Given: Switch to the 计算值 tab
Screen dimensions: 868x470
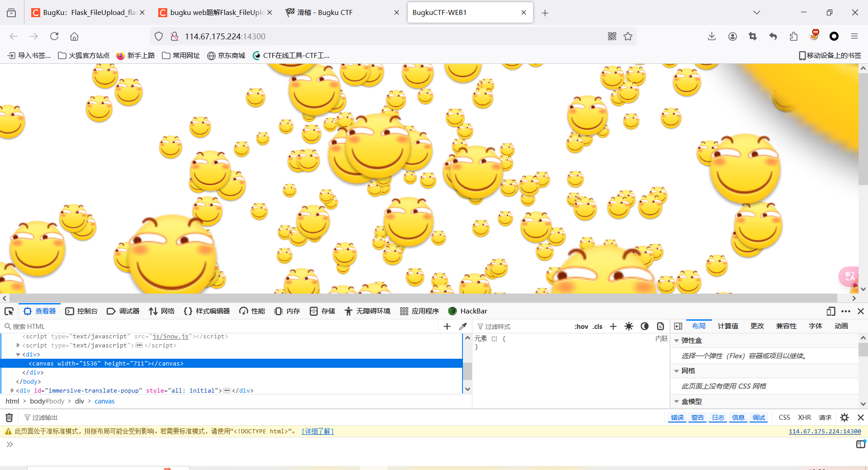Looking at the screenshot, I should coord(727,326).
